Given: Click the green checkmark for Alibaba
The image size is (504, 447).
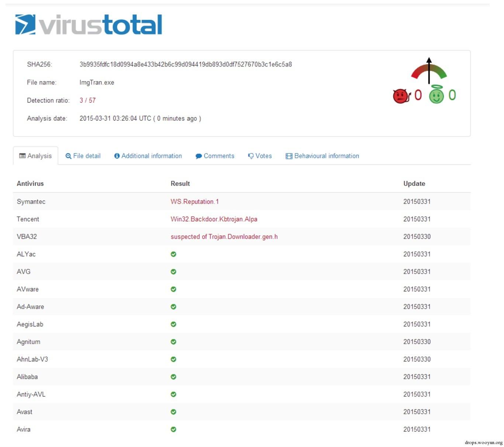Looking at the screenshot, I should 173,377.
